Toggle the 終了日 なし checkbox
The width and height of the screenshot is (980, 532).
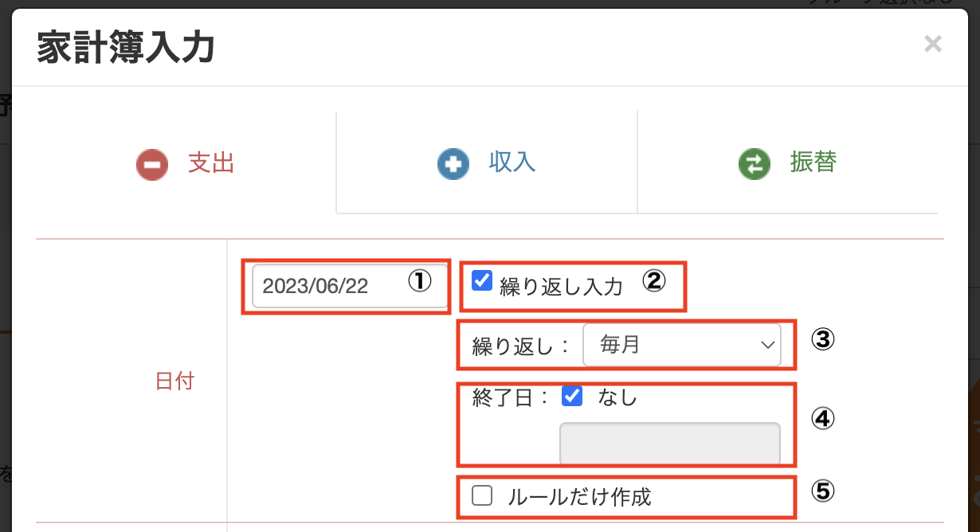click(x=572, y=396)
